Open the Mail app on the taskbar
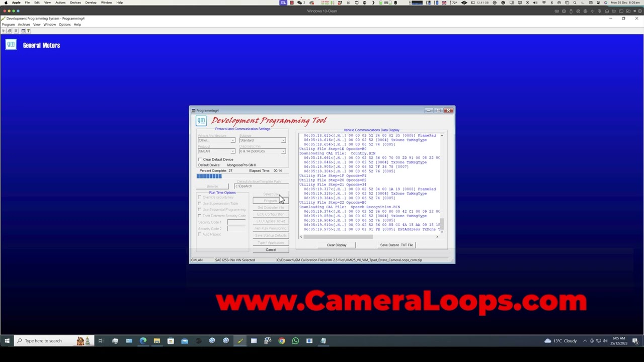This screenshot has height=362, width=644. [x=185, y=341]
